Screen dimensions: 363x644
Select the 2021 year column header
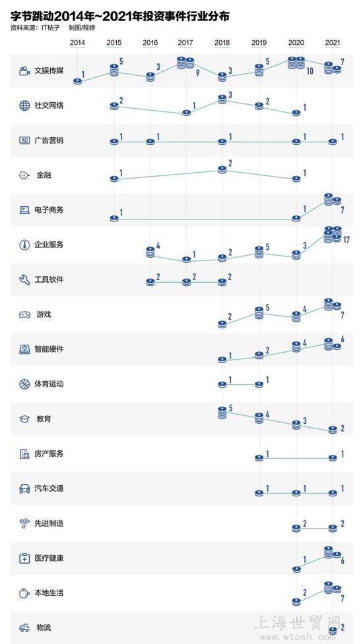(332, 43)
